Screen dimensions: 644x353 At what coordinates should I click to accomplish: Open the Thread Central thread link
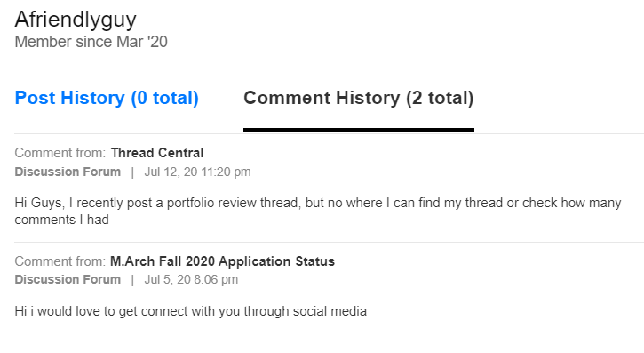pyautogui.click(x=157, y=153)
